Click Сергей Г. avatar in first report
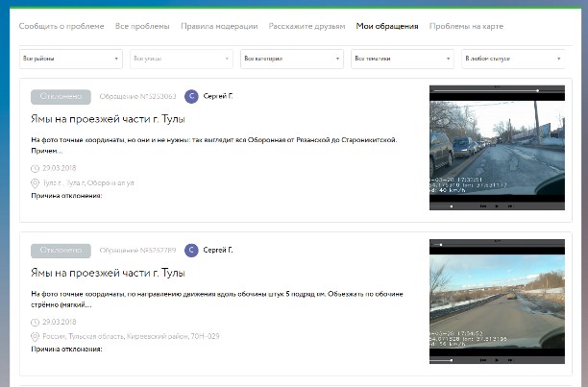The image size is (588, 387). (x=191, y=97)
